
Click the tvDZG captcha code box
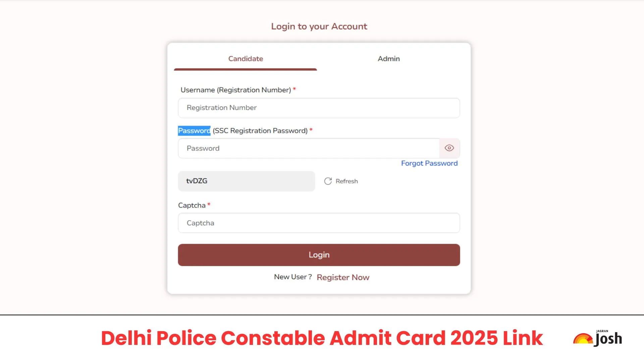pos(246,181)
